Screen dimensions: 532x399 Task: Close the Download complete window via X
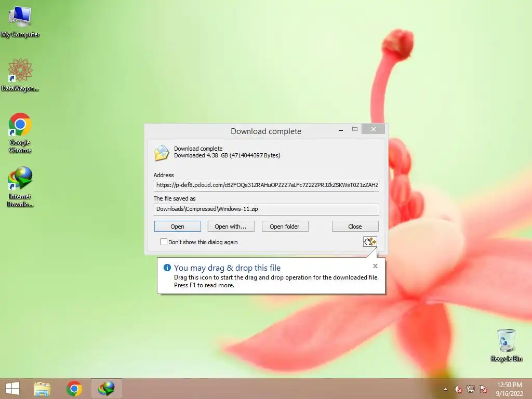coord(373,129)
